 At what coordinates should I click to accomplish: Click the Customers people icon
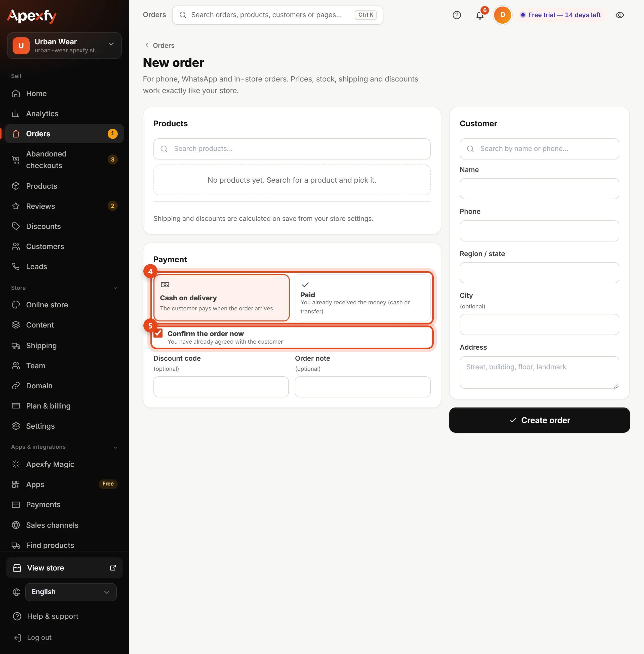[16, 246]
